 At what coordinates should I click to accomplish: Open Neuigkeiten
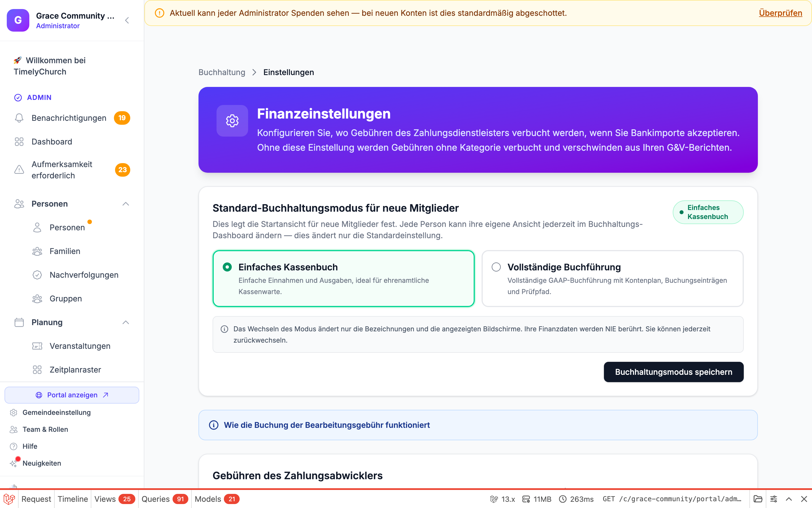pyautogui.click(x=42, y=463)
